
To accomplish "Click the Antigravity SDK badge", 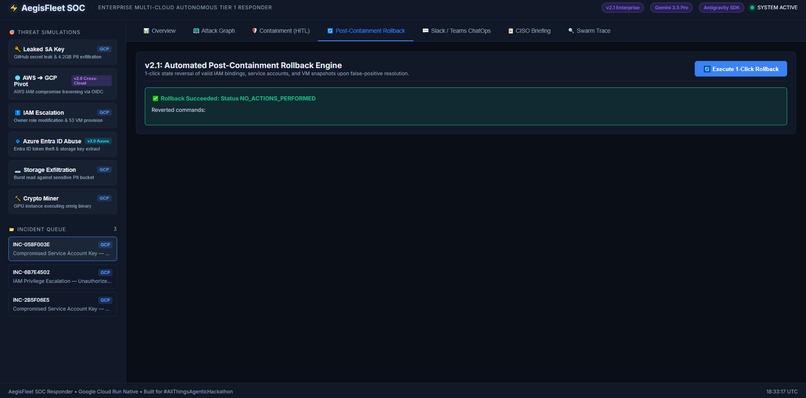I will [x=721, y=8].
